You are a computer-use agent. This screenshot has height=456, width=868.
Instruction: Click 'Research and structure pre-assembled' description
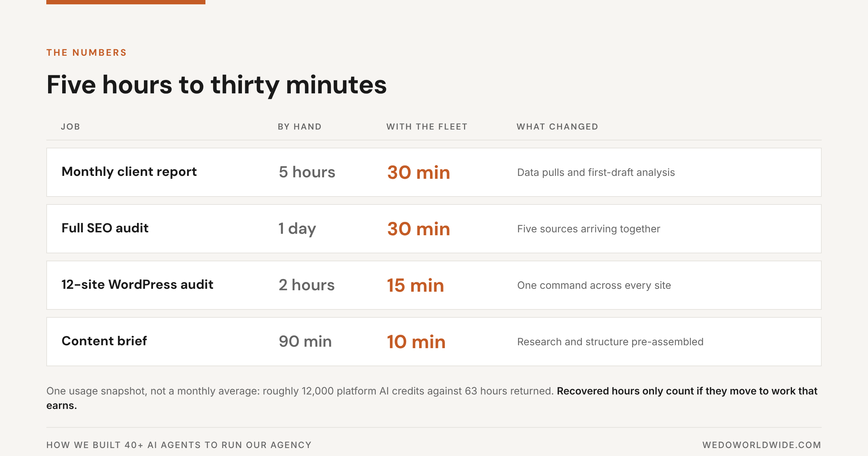pyautogui.click(x=610, y=342)
